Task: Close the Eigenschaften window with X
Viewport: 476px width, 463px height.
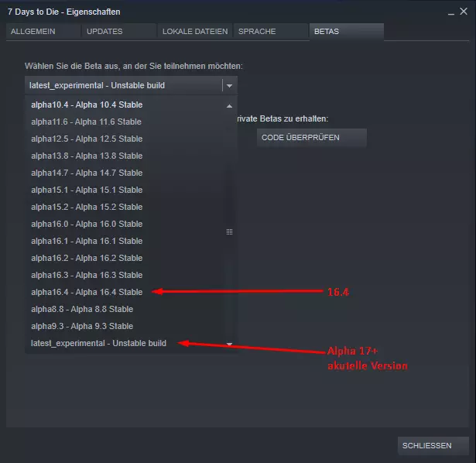Action: [464, 12]
